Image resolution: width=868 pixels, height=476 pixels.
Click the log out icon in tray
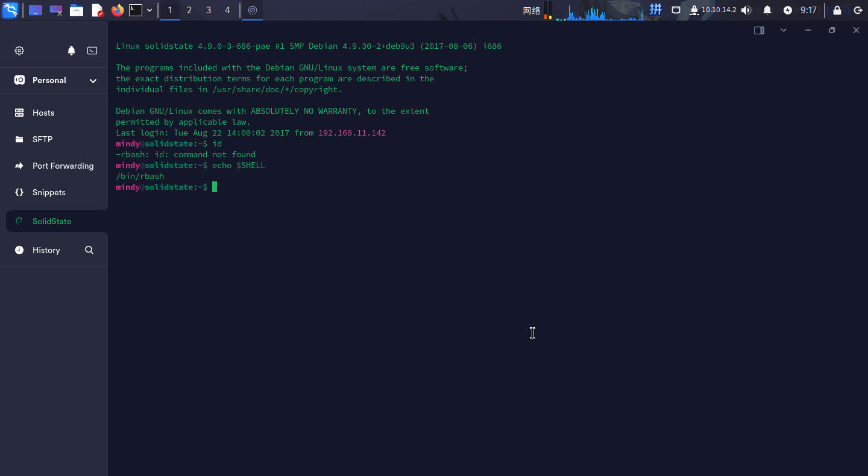coord(858,10)
